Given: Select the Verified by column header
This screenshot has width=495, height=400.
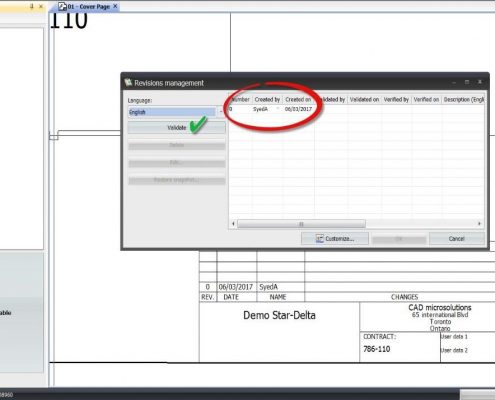Looking at the screenshot, I should pos(396,99).
